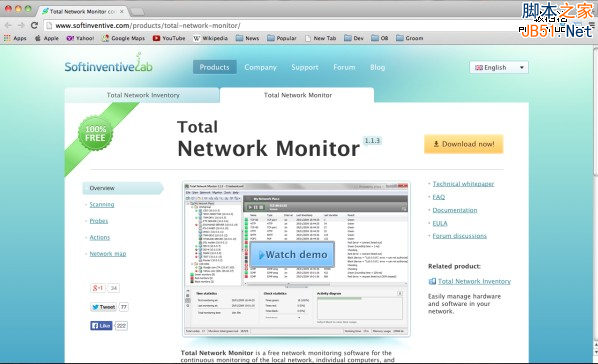Select the Company navigation item

pyautogui.click(x=260, y=67)
